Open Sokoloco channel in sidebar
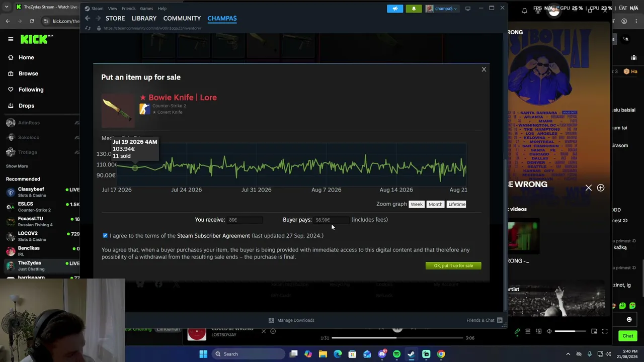Viewport: 644px width, 362px height. (42, 137)
